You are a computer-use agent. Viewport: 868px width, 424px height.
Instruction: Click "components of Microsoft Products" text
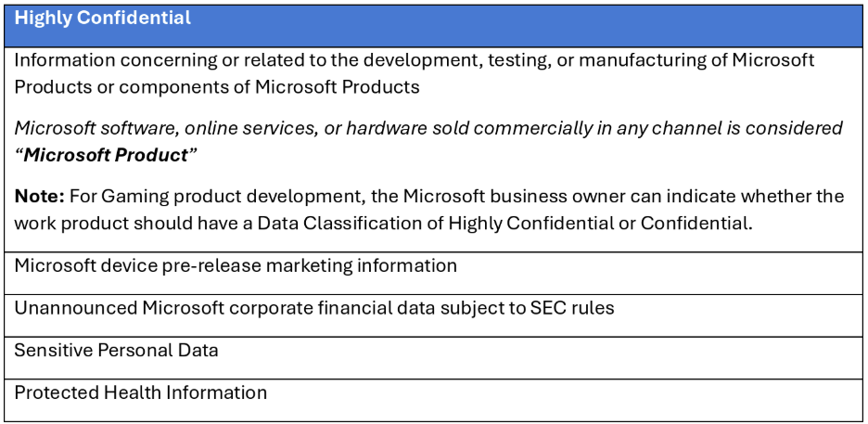coord(269,87)
